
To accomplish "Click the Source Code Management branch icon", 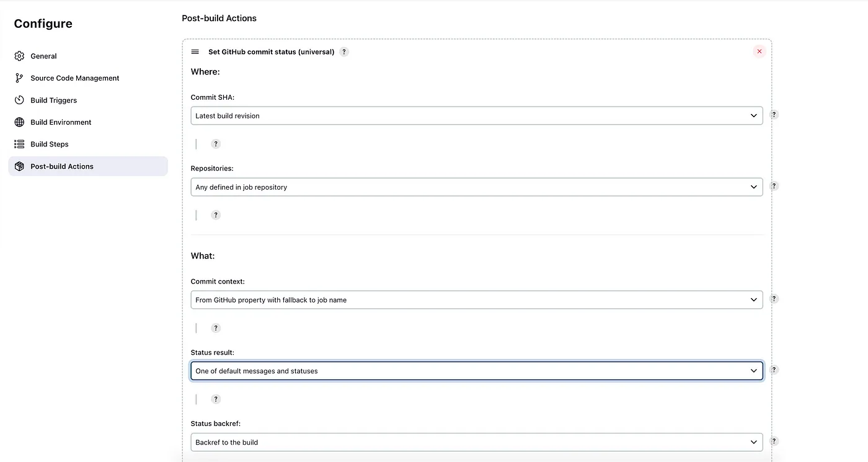I will (19, 78).
